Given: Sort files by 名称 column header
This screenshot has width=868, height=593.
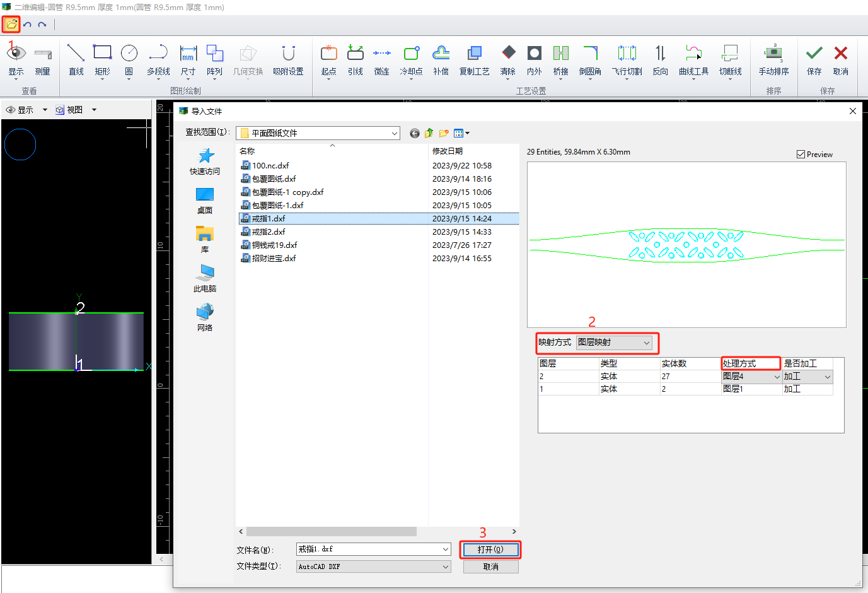Looking at the screenshot, I should (332, 151).
